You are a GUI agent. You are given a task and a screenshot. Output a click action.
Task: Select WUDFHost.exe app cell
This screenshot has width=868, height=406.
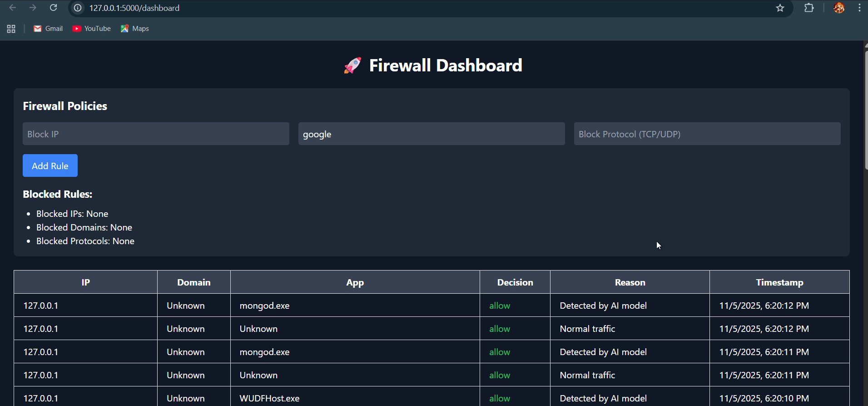pos(355,397)
